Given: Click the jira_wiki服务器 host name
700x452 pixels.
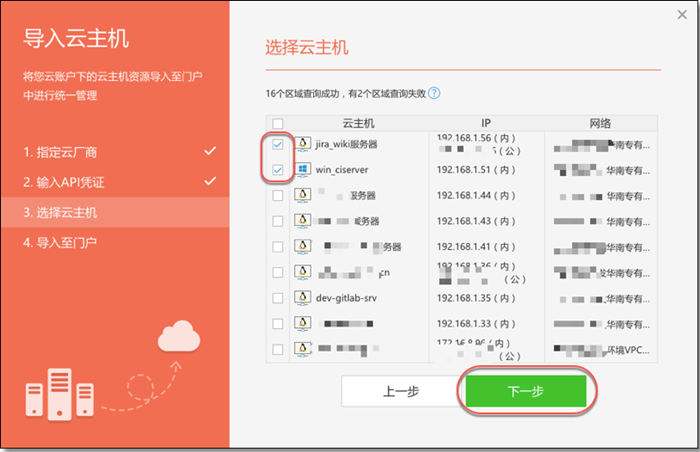Looking at the screenshot, I should point(346,144).
